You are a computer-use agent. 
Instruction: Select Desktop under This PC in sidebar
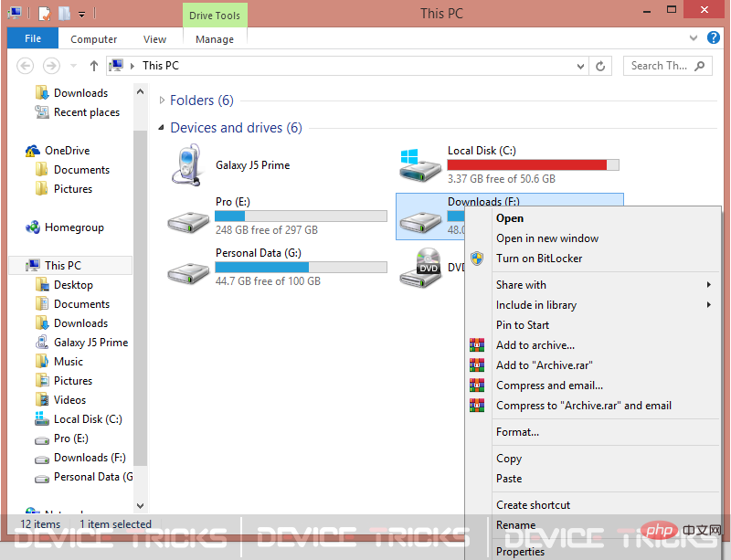[73, 284]
